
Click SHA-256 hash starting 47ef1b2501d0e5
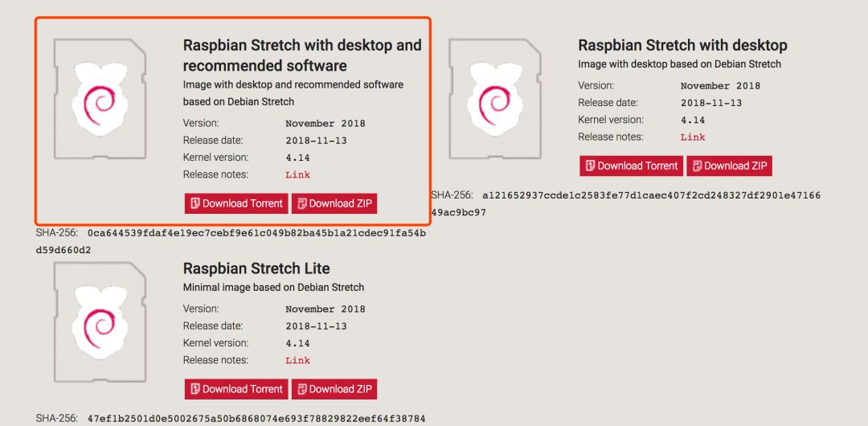coord(257,418)
